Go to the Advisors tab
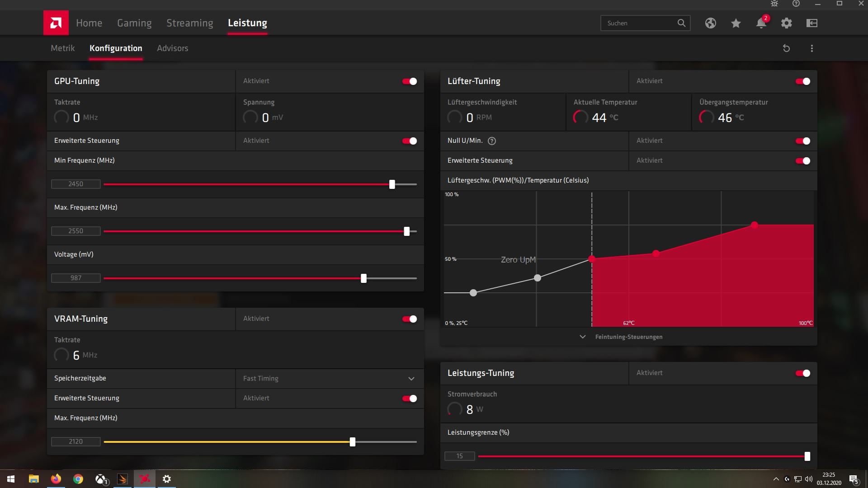The height and width of the screenshot is (488, 868). 172,48
